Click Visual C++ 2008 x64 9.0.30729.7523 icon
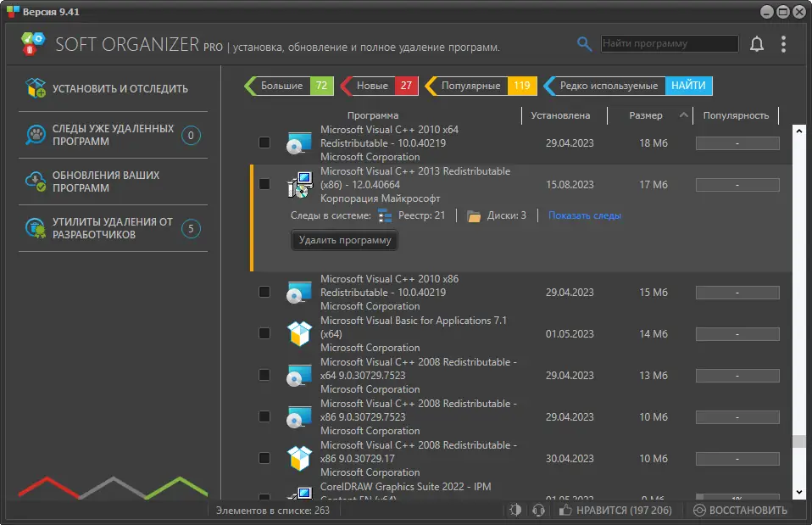 [299, 375]
